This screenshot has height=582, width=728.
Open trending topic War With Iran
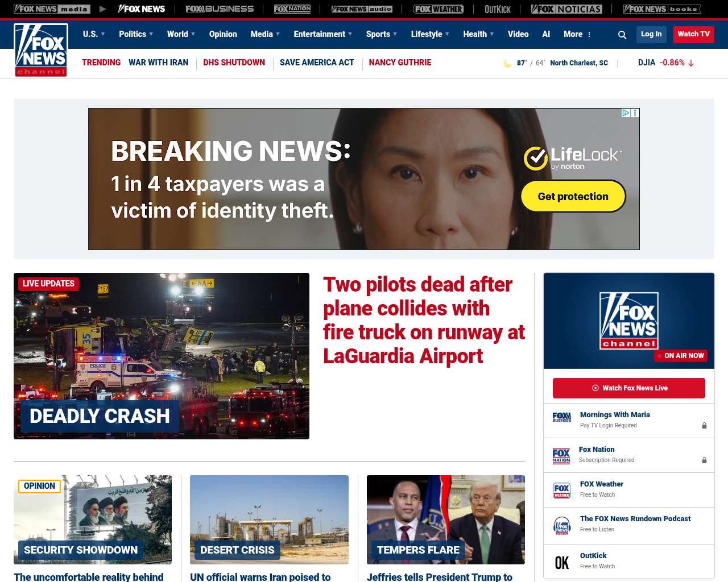pyautogui.click(x=158, y=63)
